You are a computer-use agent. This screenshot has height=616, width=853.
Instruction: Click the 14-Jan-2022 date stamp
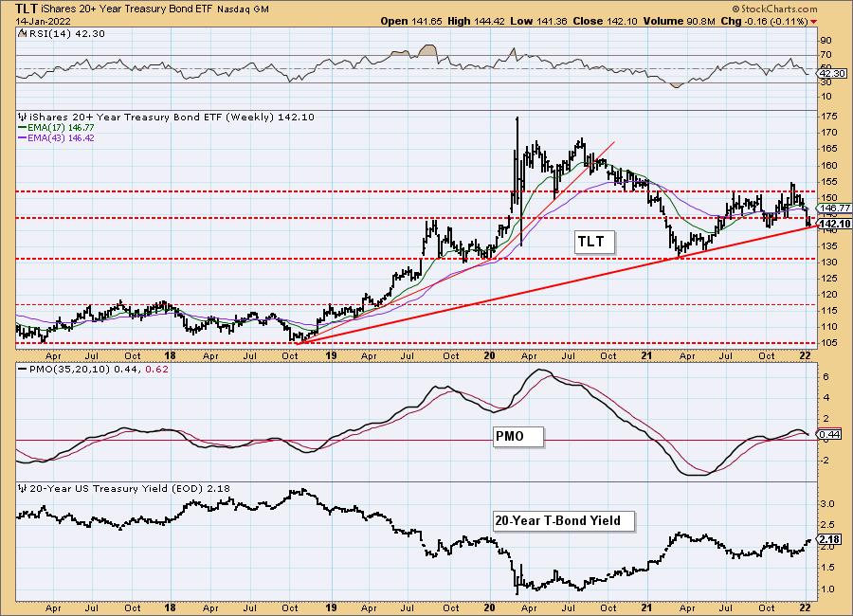[43, 22]
